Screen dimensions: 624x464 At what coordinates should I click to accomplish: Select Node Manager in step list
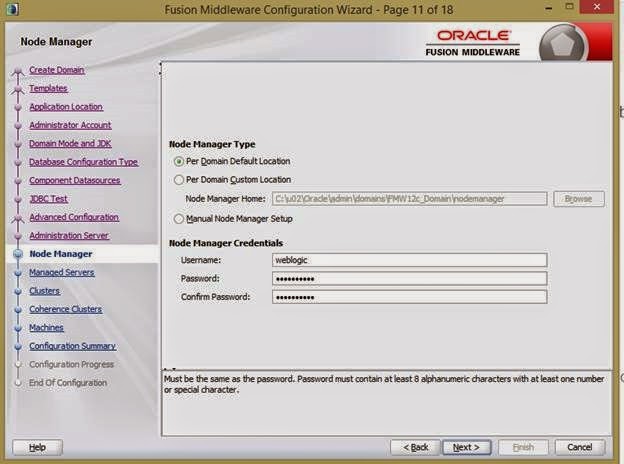60,254
